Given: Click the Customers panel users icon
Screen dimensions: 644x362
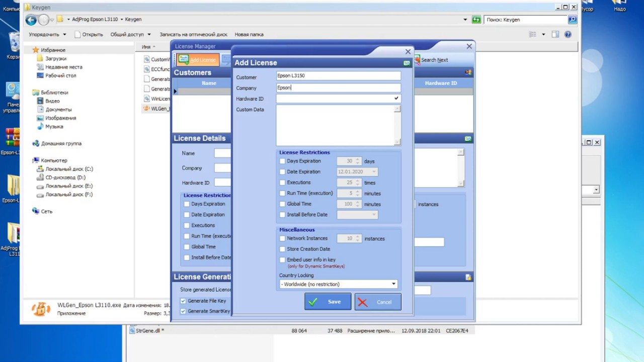Looking at the screenshot, I should pos(468,72).
